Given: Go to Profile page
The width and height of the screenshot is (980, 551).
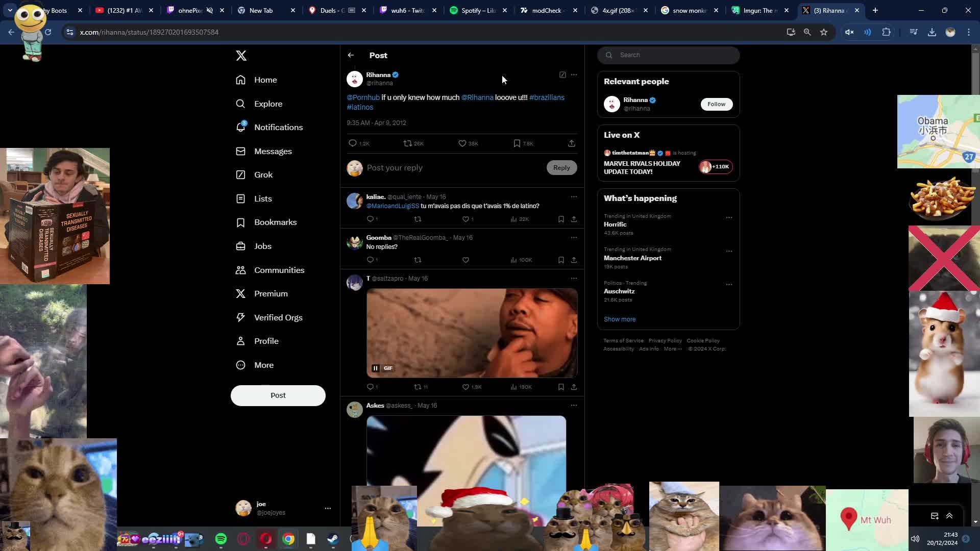Looking at the screenshot, I should coord(257,341).
